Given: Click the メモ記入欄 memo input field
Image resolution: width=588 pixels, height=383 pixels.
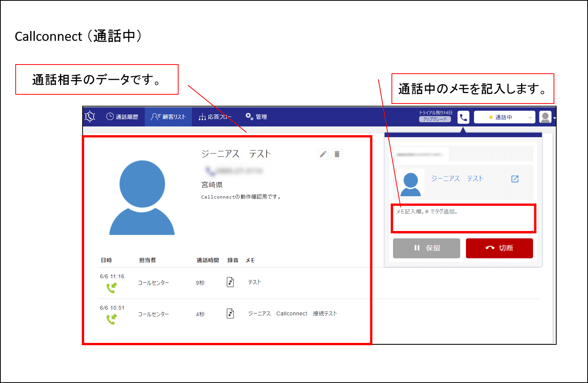Looking at the screenshot, I should point(463,218).
